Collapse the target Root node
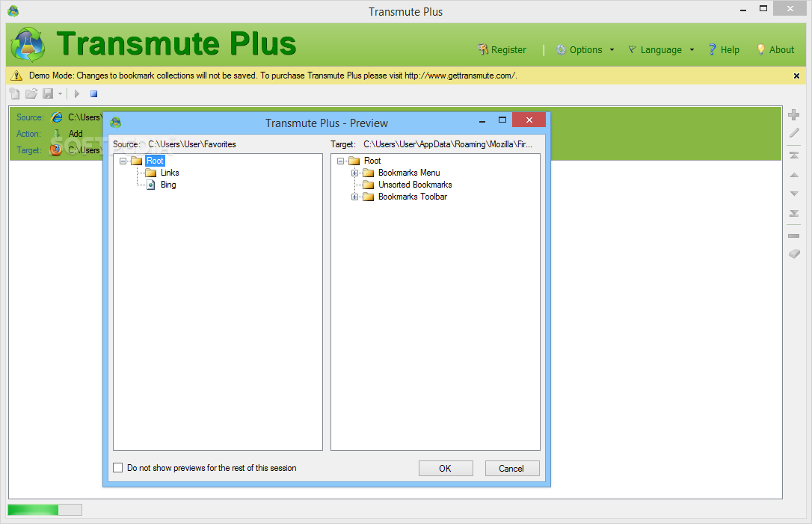Screen dimensions: 812x524 [x=340, y=161]
